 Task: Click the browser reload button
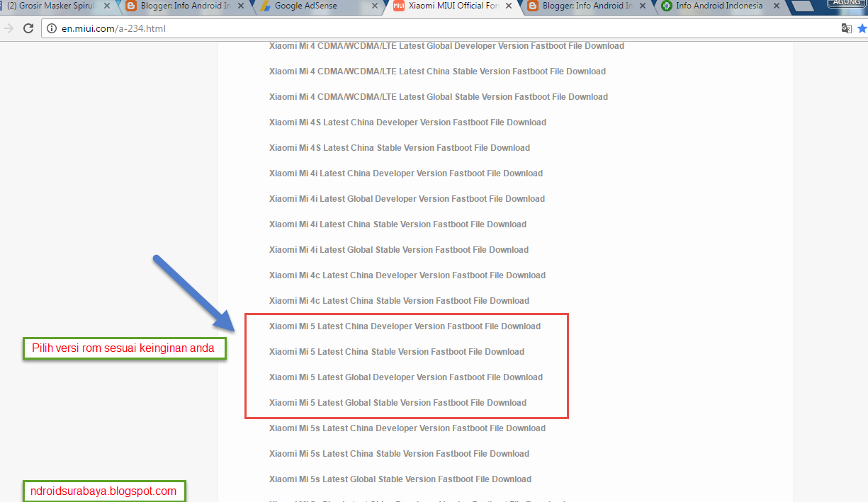[28, 29]
